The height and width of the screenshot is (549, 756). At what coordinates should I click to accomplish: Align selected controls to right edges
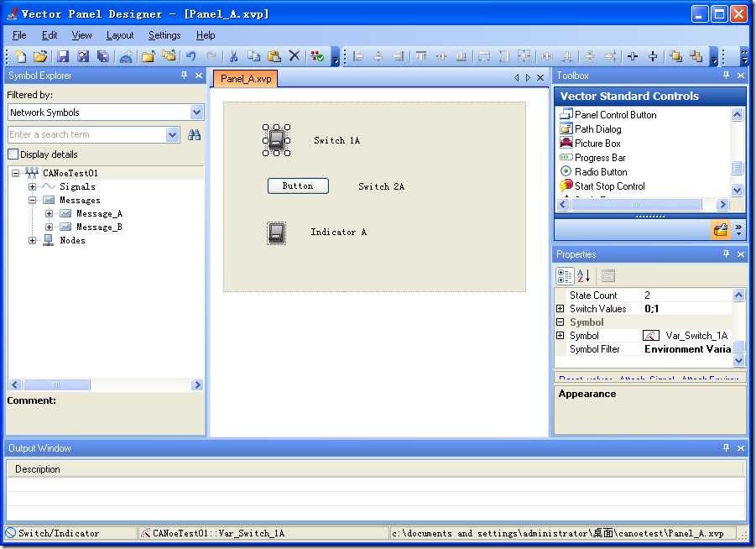399,56
